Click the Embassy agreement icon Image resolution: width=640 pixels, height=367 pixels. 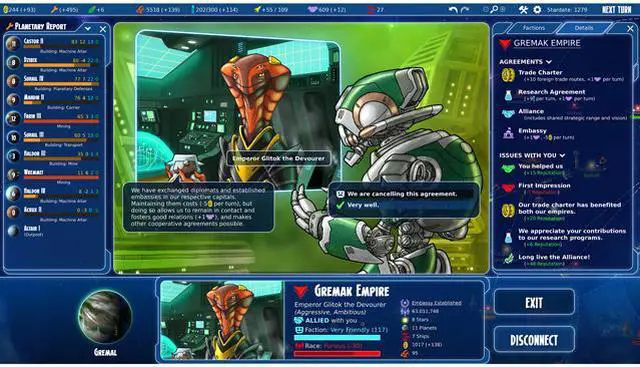[x=508, y=133]
